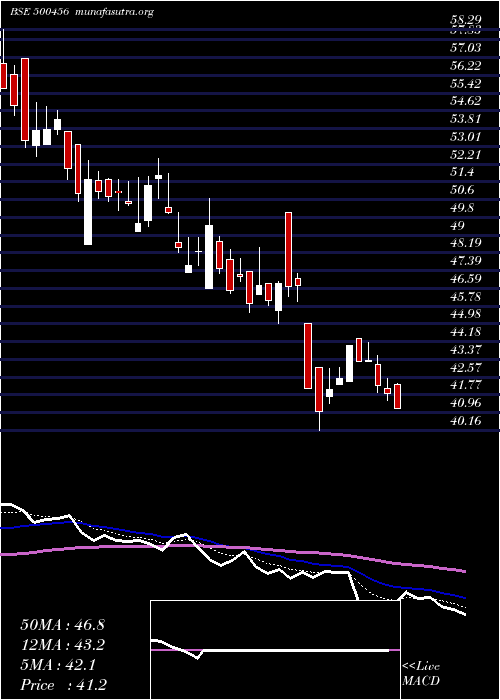Click the munafasutra.org text in the header
The height and width of the screenshot is (700, 500).
click(x=115, y=12)
